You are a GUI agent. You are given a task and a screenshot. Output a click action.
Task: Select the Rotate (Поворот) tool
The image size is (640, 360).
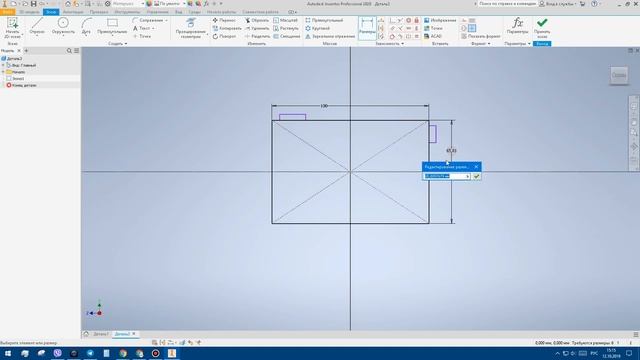pos(224,36)
